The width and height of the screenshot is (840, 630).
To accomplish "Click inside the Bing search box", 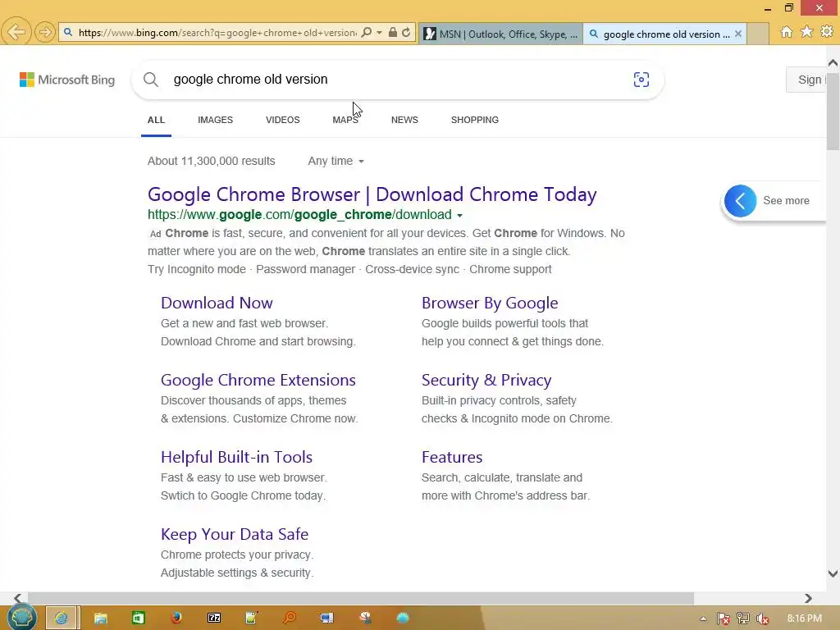I will point(396,80).
